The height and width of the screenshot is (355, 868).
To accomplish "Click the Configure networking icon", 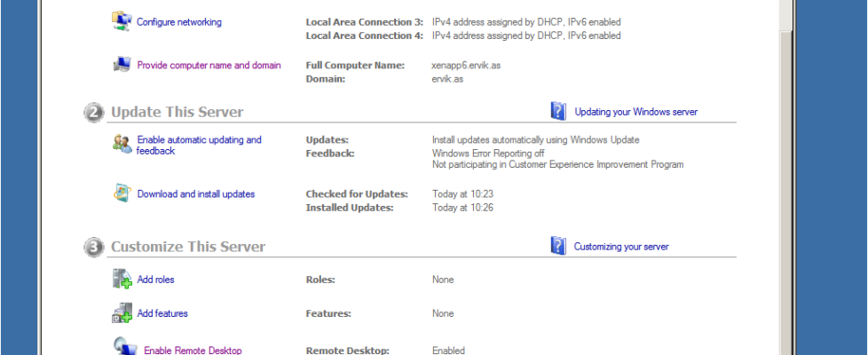I will (x=122, y=21).
